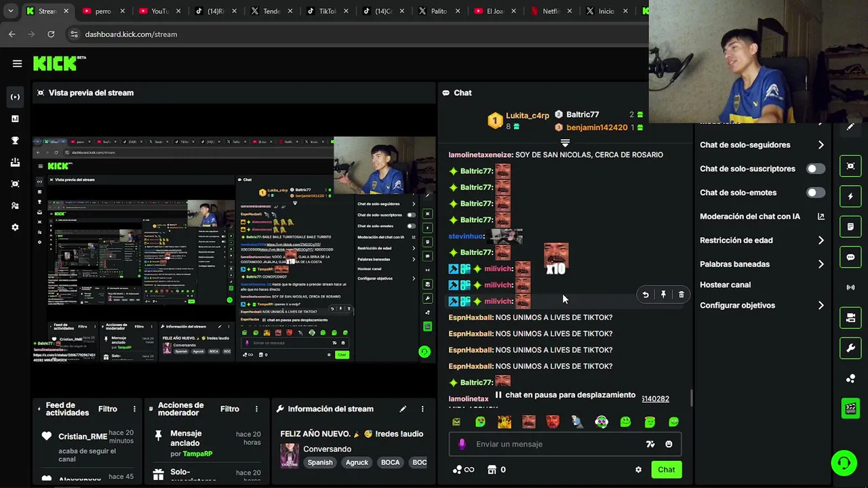Click the channel points infinity icon
Image resolution: width=868 pixels, height=488 pixels.
tap(463, 470)
